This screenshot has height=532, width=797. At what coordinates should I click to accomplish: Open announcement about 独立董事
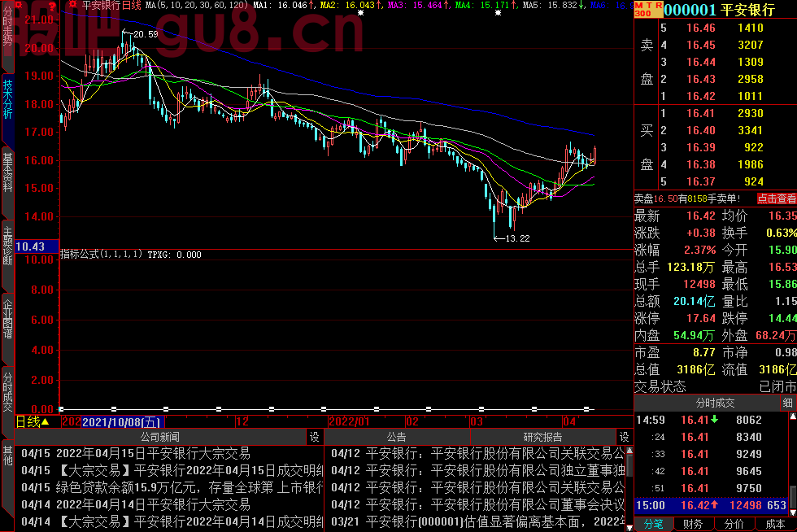[x=478, y=470]
